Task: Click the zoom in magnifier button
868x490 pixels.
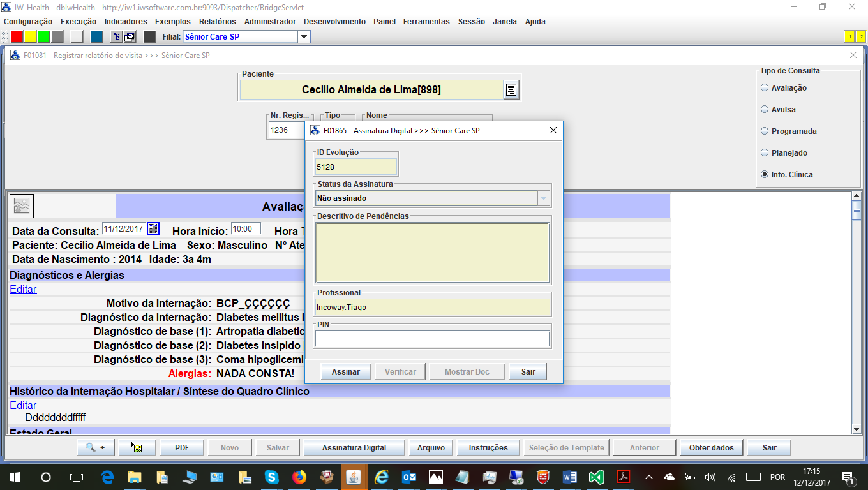Action: coord(95,448)
